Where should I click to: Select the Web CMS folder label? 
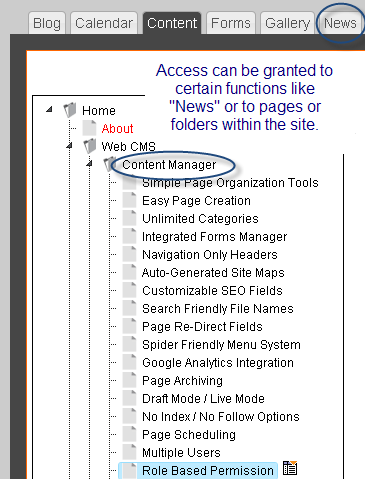coord(128,146)
